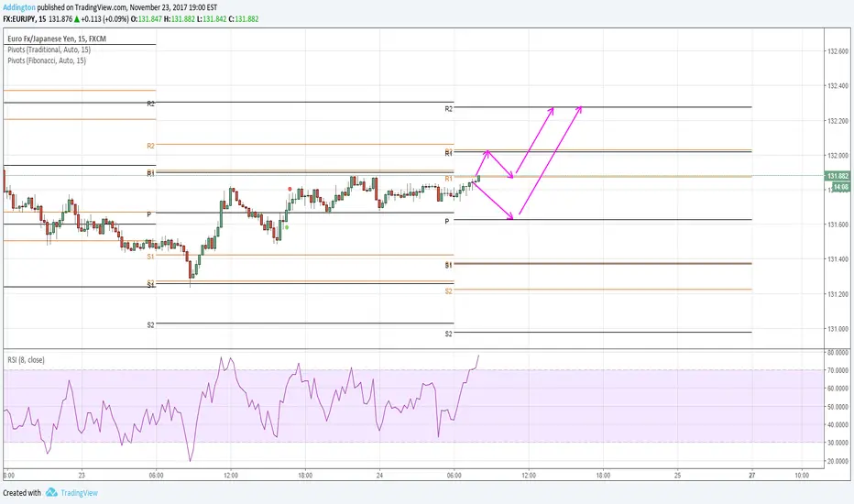854x504 pixels.
Task: Click the green dot marker below the candles
Action: coord(287,227)
